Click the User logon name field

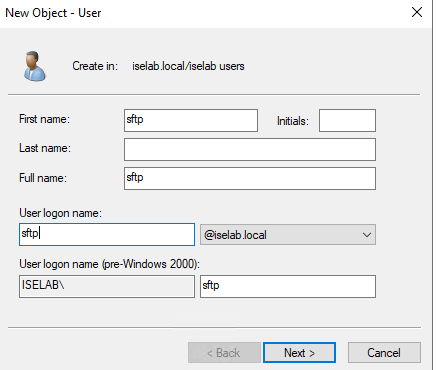(x=107, y=235)
